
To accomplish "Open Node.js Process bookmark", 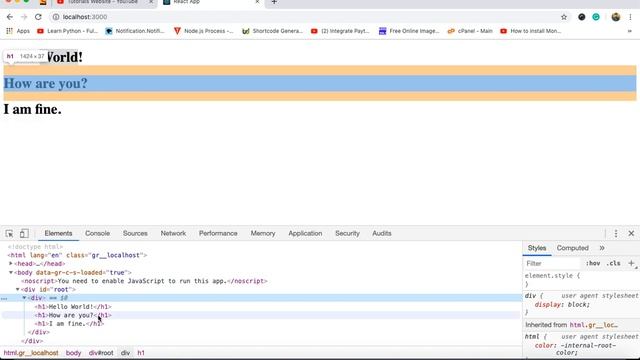I will (204, 31).
